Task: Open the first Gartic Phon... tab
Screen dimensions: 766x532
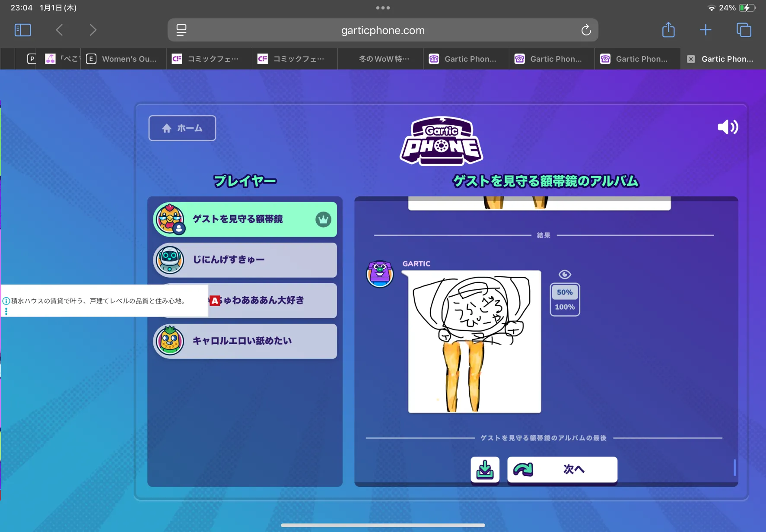Action: (466, 59)
